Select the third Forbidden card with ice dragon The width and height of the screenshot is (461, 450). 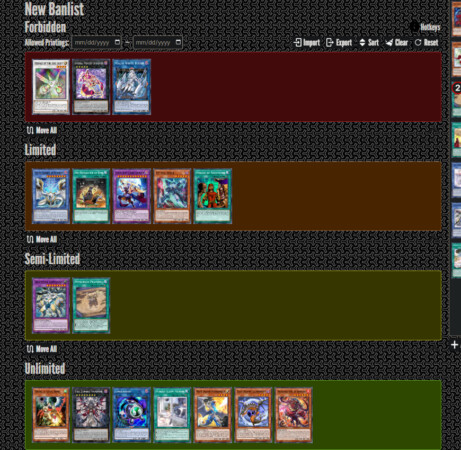(132, 87)
